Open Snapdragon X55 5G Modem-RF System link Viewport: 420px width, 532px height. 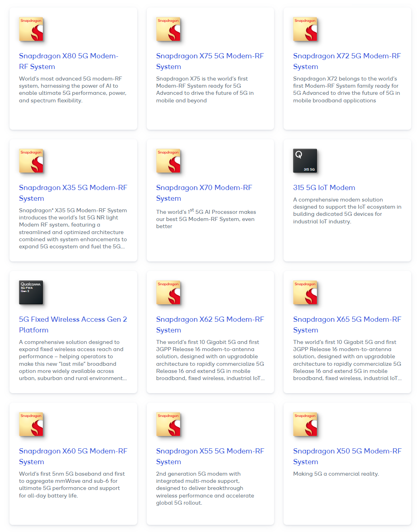210,456
